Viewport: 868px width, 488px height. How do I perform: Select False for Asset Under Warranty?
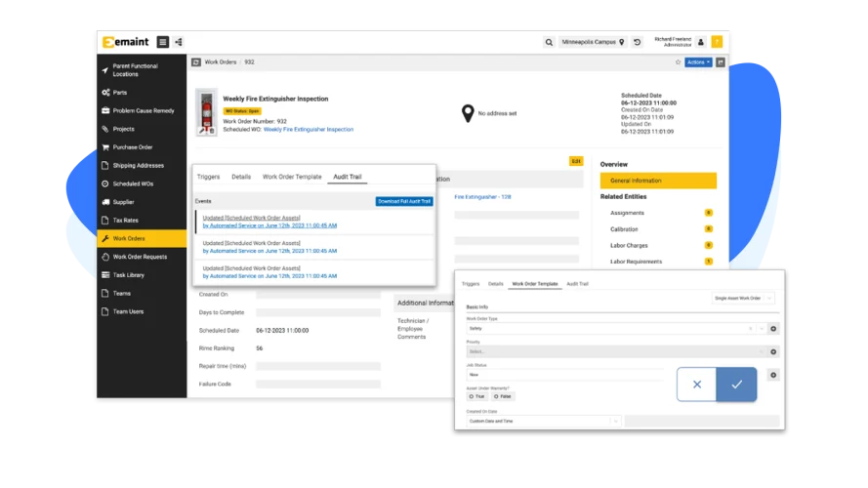501,396
